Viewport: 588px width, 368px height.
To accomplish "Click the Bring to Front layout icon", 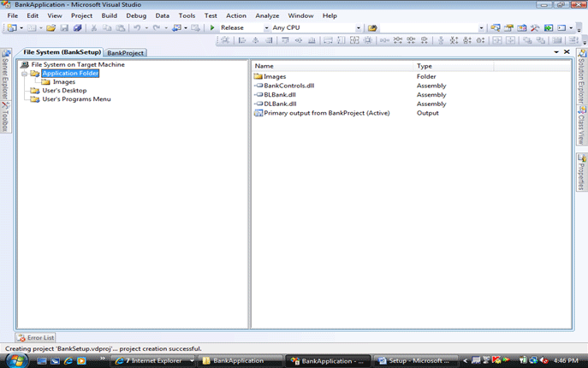I will coord(527,40).
